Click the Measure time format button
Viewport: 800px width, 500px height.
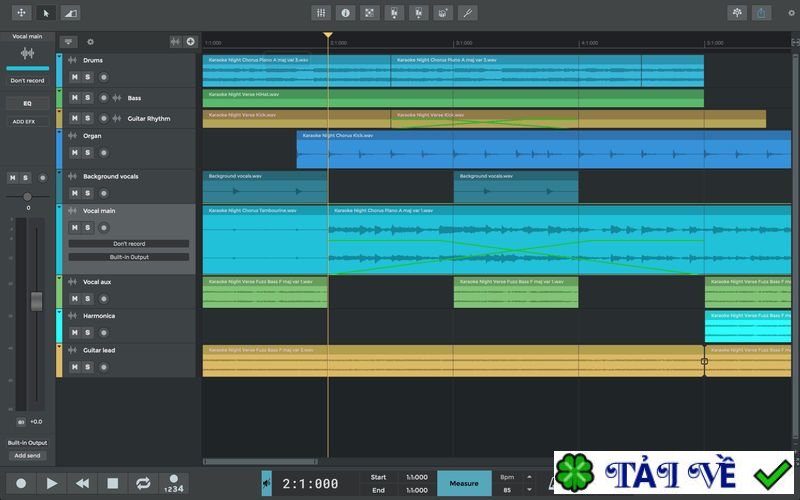click(x=464, y=483)
